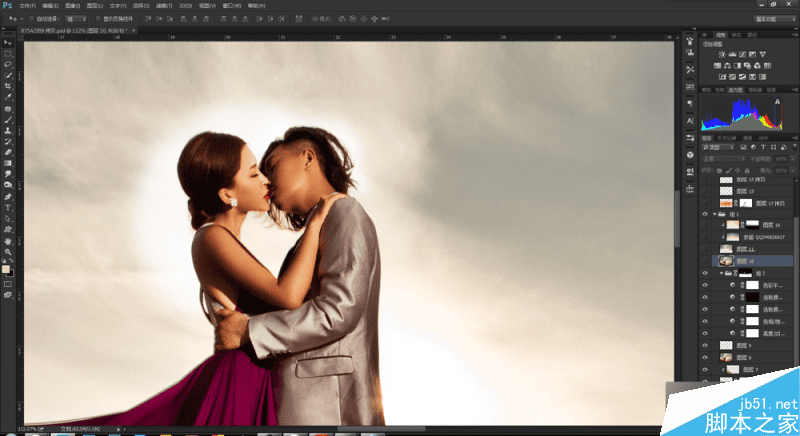The width and height of the screenshot is (800, 436).
Task: Select the Gradient tool
Action: point(8,163)
